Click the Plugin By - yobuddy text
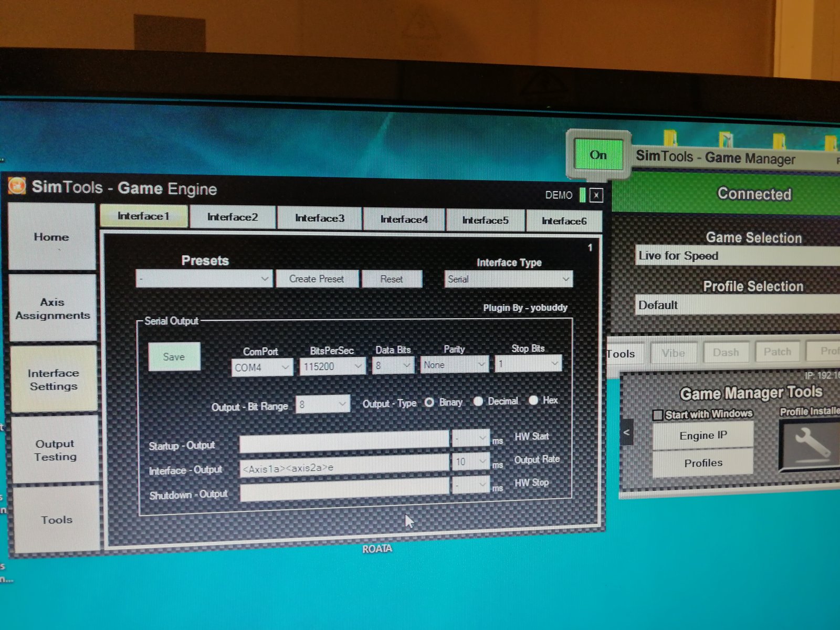This screenshot has height=630, width=840. [525, 308]
